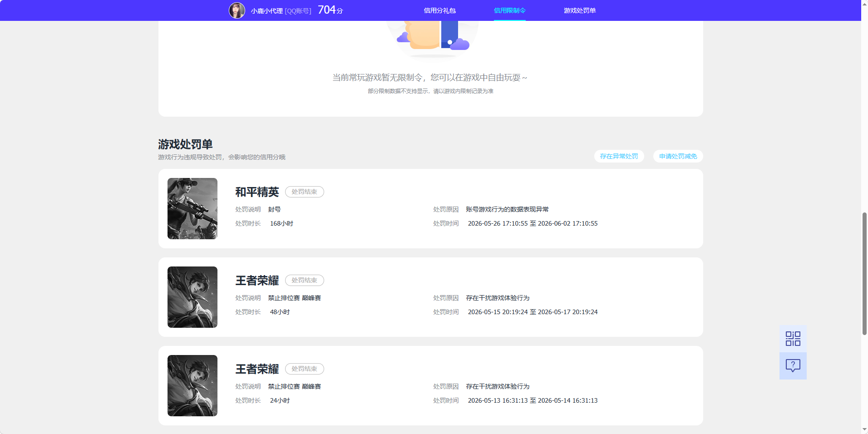Select the 168小时 penalty duration
The image size is (868, 434).
[281, 223]
